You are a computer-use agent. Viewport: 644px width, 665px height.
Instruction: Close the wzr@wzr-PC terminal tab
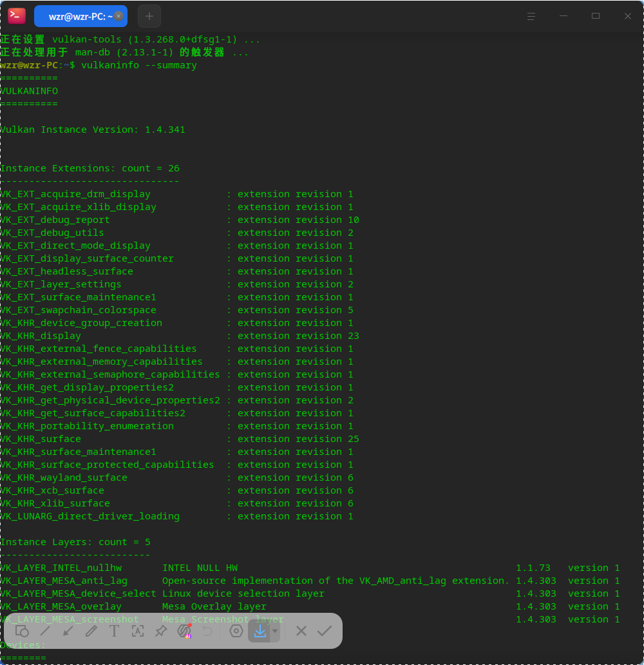tap(118, 16)
